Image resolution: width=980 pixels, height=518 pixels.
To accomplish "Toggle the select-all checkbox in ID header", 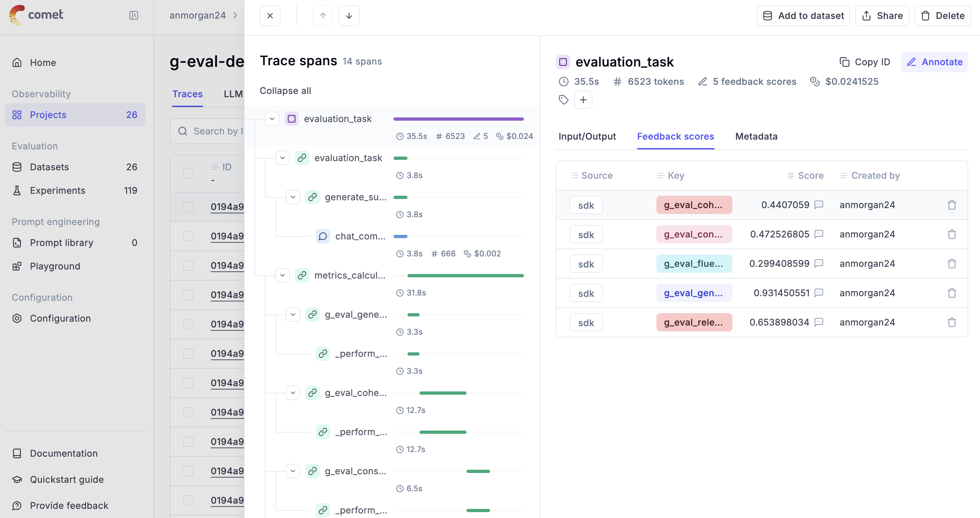I will [188, 174].
